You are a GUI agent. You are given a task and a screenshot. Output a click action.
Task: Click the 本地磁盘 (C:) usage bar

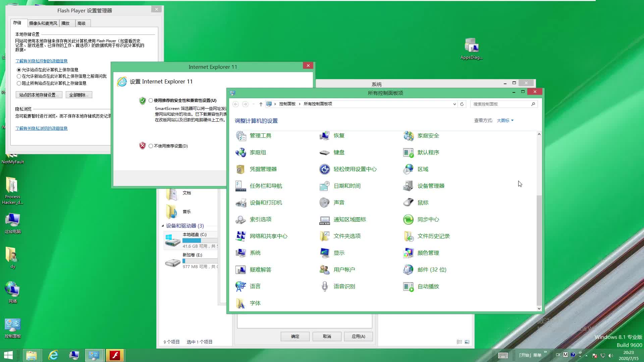(x=200, y=240)
